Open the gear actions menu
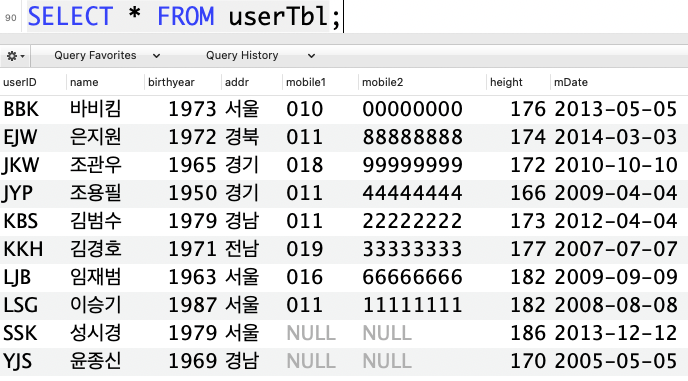688x381 pixels. tap(15, 56)
